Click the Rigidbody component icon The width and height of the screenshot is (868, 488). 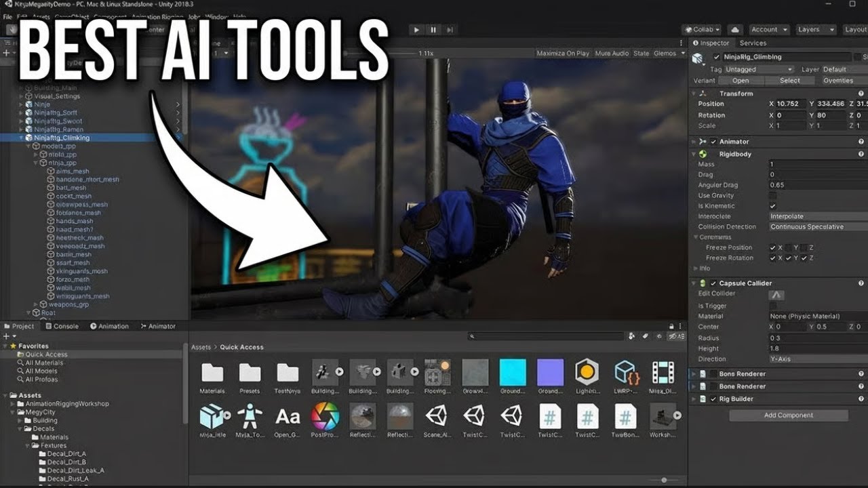703,154
